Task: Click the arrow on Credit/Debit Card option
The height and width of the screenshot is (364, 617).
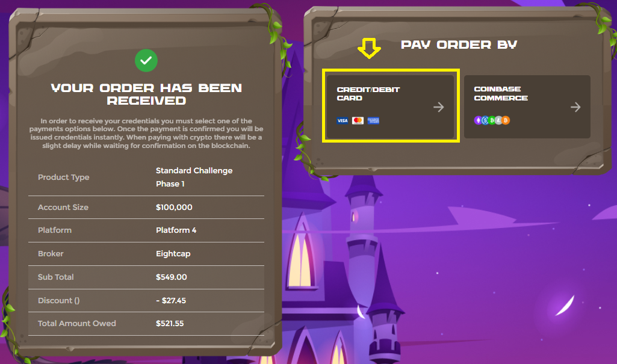Action: pyautogui.click(x=438, y=107)
